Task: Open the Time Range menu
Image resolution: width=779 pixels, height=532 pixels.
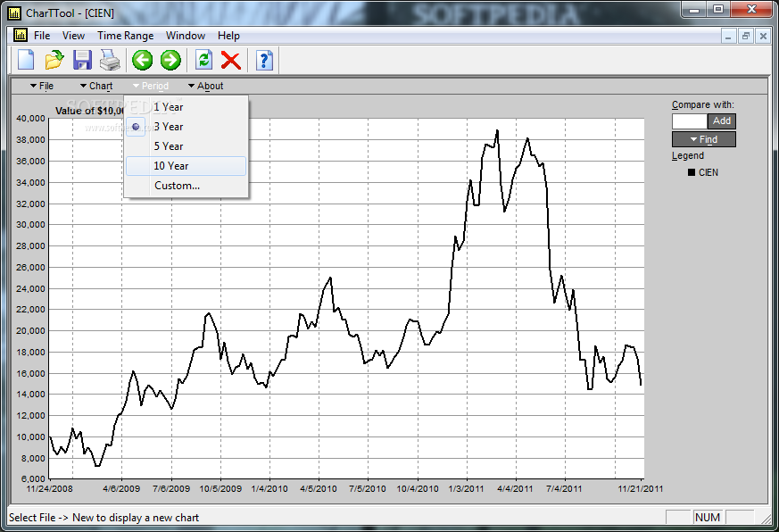Action: [x=125, y=36]
